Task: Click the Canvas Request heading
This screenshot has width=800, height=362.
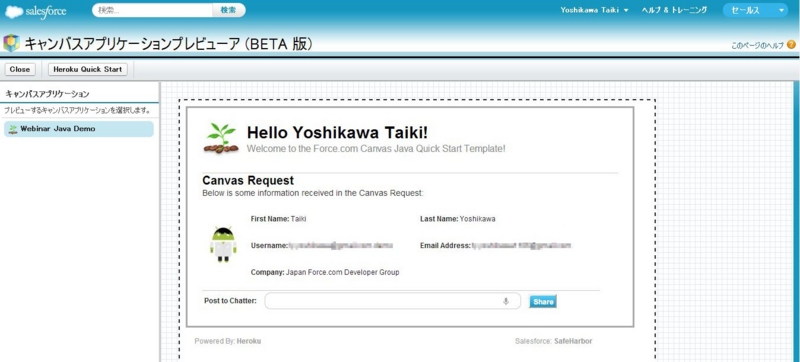Action: pyautogui.click(x=248, y=180)
